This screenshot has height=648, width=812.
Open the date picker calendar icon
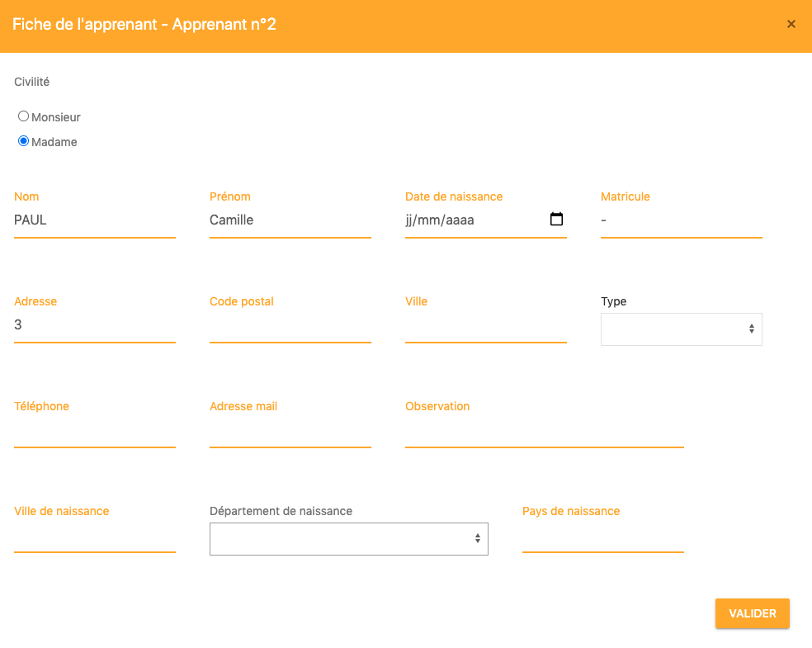(556, 219)
